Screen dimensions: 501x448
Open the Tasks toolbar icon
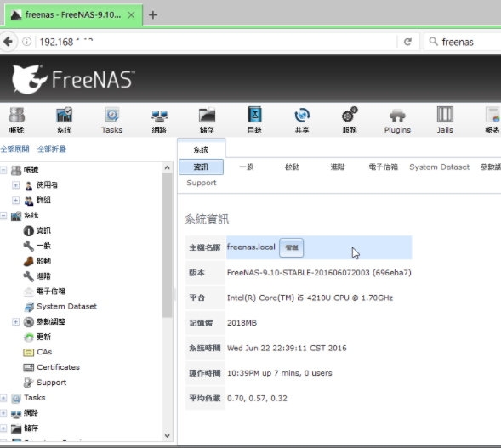111,120
